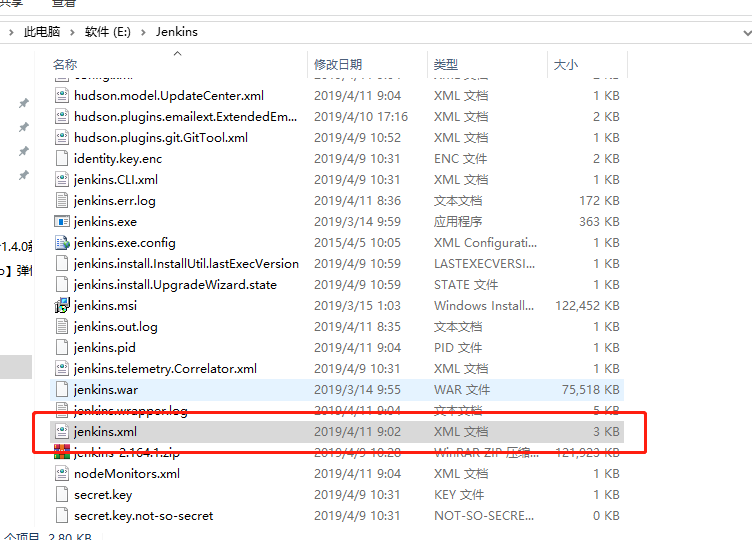The image size is (752, 540).
Task: Click the jenkins.install.InstallUtil.lastExecVersion icon
Action: pyautogui.click(x=62, y=264)
